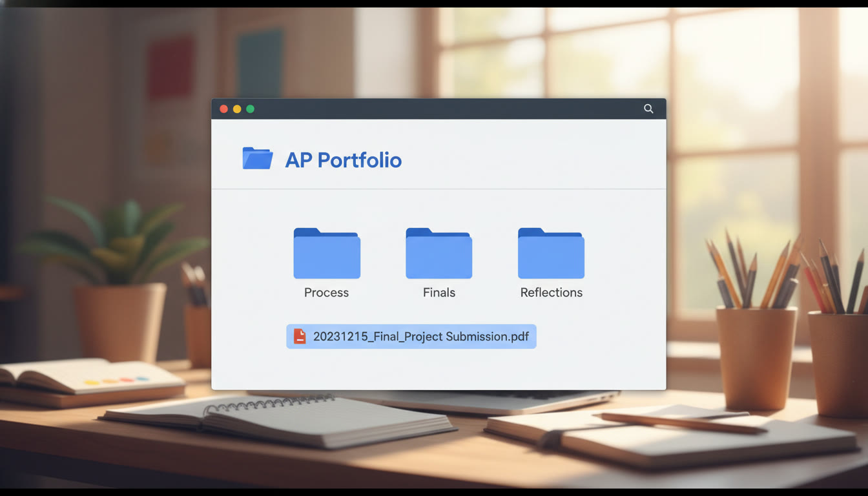Click the Reflections folder label

[551, 293]
